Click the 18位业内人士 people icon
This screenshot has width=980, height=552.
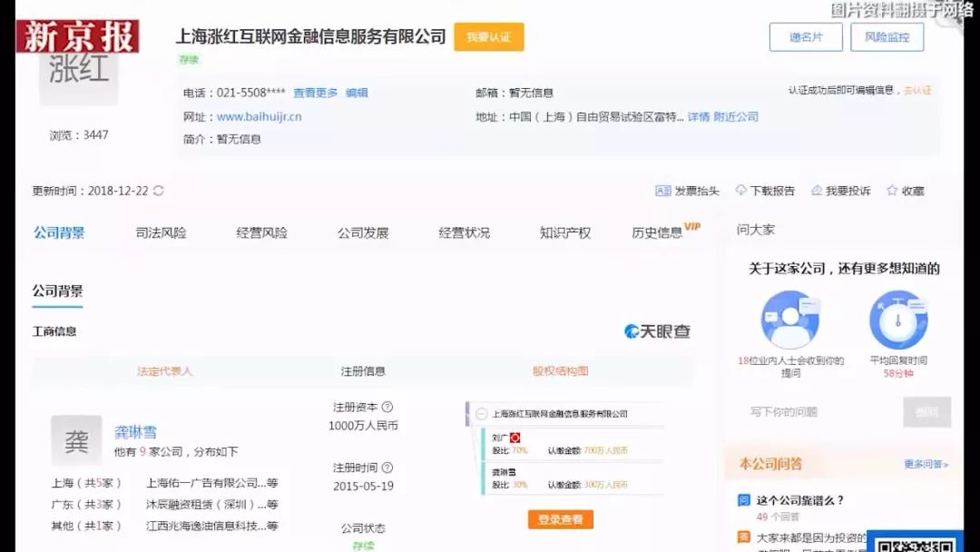point(790,320)
